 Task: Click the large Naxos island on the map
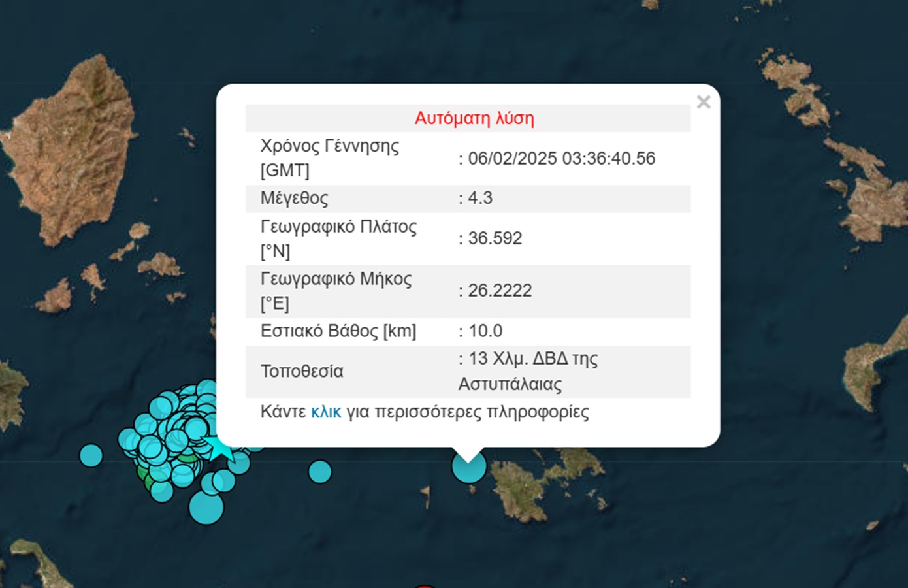[72, 150]
